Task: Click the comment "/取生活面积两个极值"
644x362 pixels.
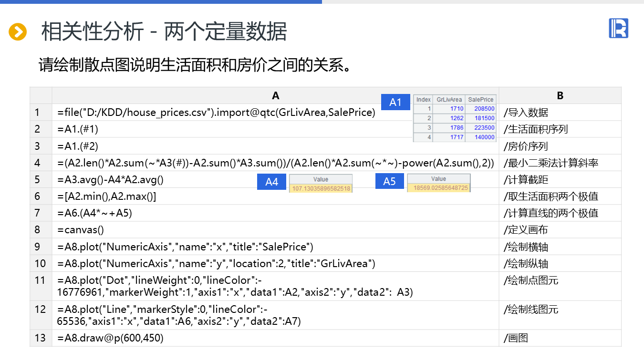Action: tap(551, 197)
